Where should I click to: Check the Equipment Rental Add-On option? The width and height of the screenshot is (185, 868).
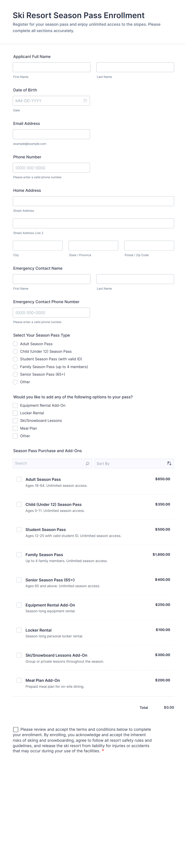15,405
